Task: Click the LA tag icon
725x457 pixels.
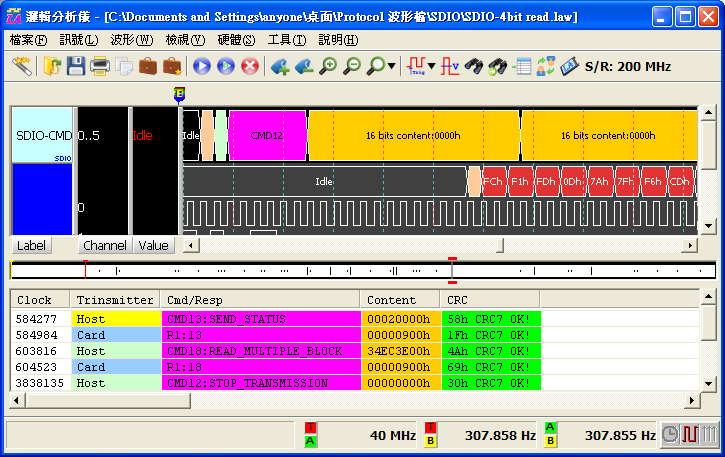Action: (569, 66)
